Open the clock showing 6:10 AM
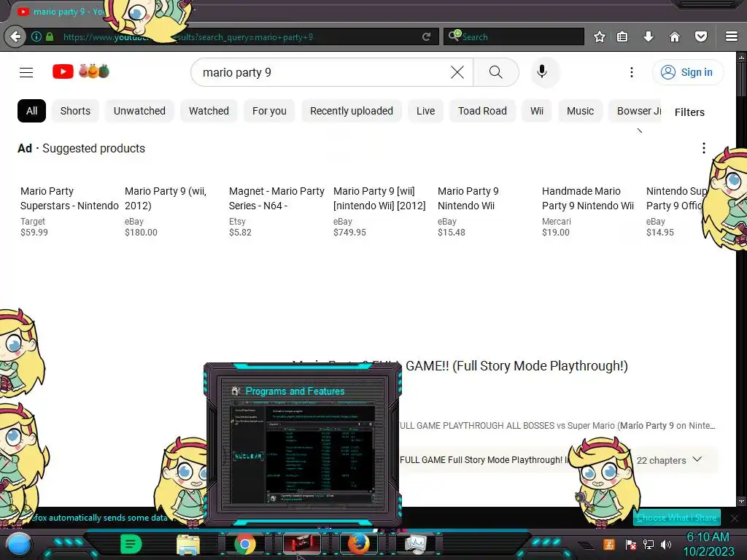747x560 pixels. pyautogui.click(x=708, y=544)
